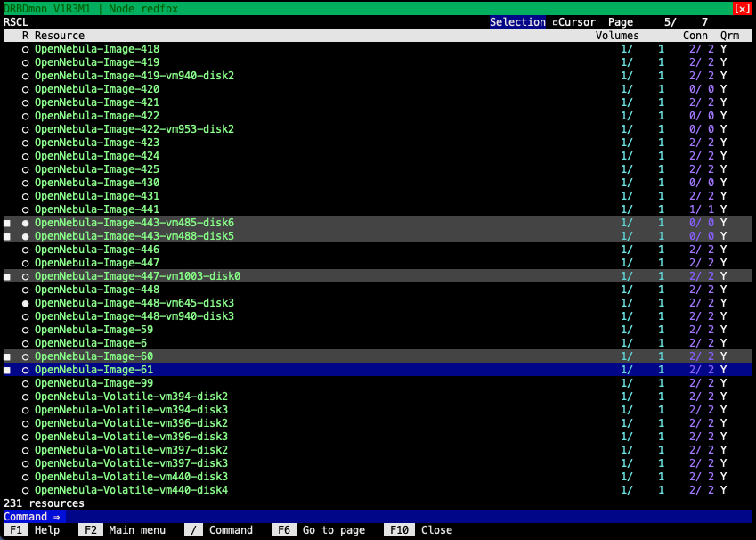Click role indicator of OpenNebula-Image-61
Image resolution: width=756 pixels, height=540 pixels.
(x=26, y=370)
